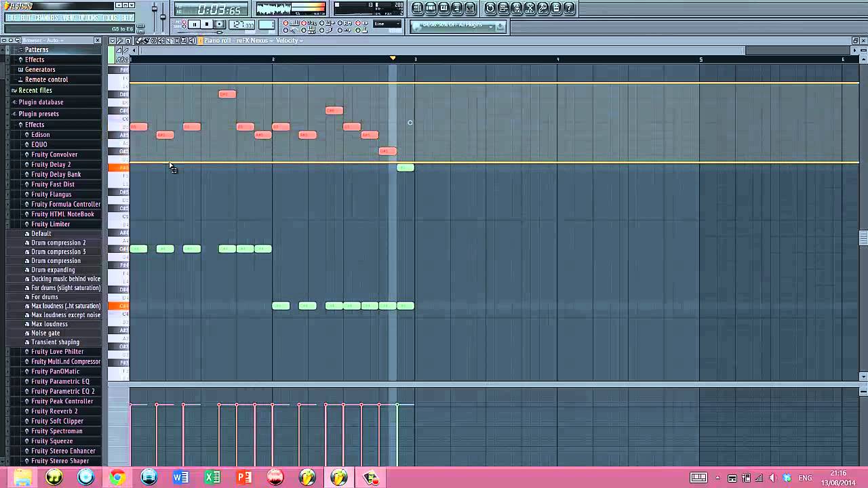The image size is (868, 488).
Task: Toggle Song mode radio button
Action: [x=184, y=26]
